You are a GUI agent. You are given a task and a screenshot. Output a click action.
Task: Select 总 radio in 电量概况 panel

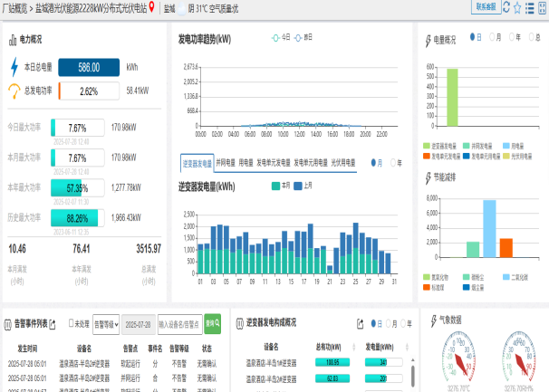(532, 38)
